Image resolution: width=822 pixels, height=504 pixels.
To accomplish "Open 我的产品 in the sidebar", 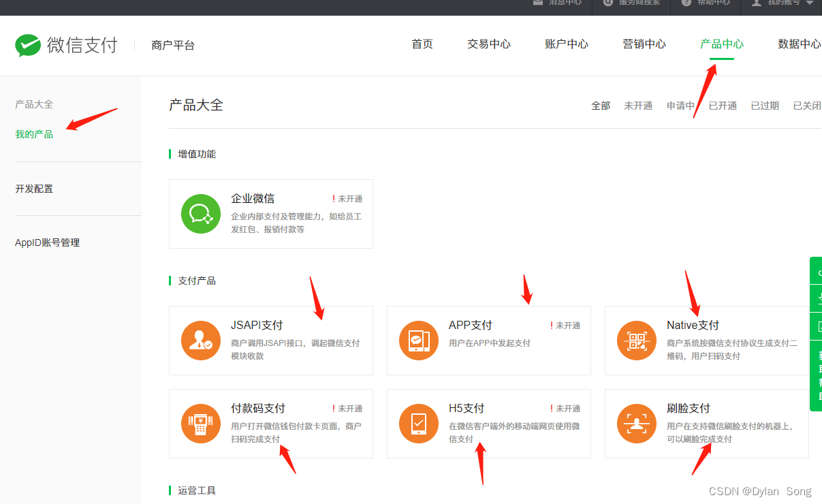I will [34, 134].
